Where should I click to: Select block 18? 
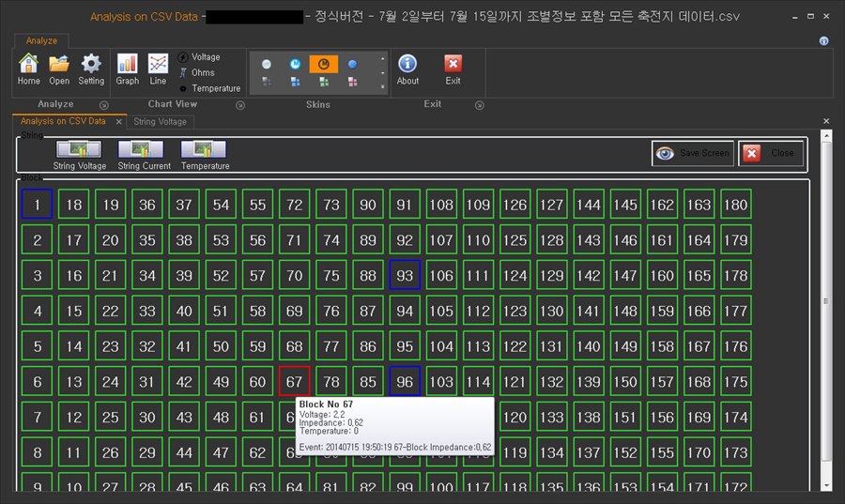coord(74,204)
